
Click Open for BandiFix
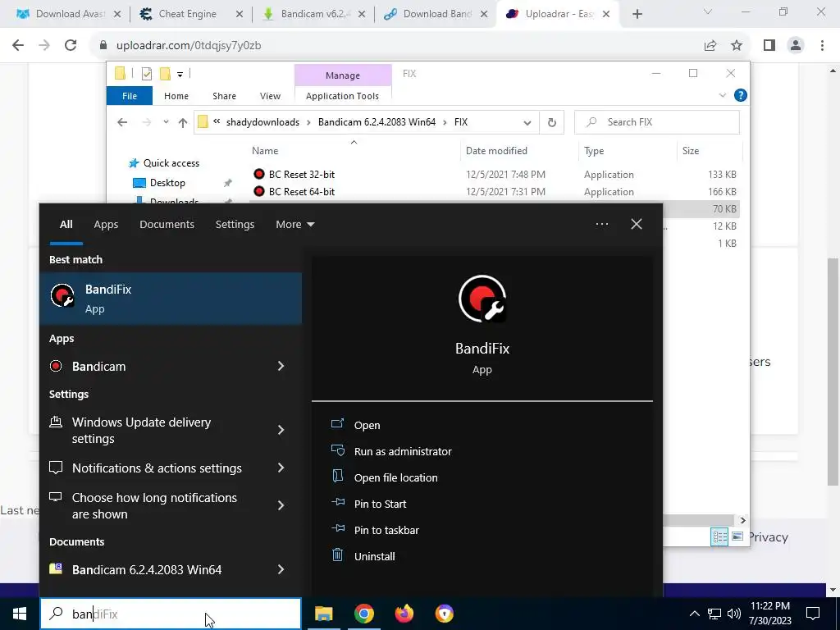pyautogui.click(x=367, y=425)
